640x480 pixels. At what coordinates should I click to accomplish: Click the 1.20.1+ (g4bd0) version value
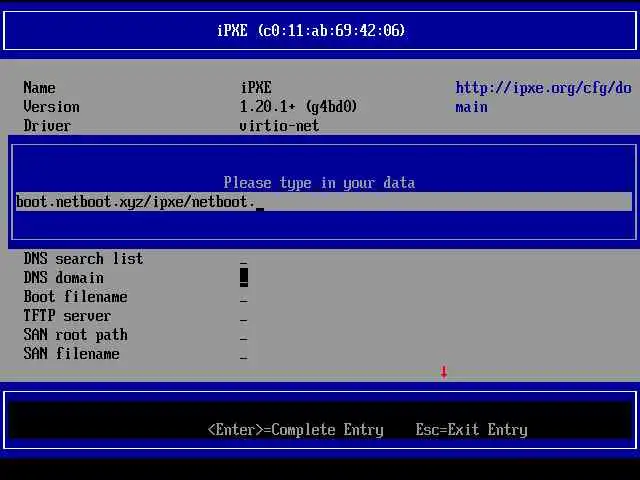coord(298,107)
